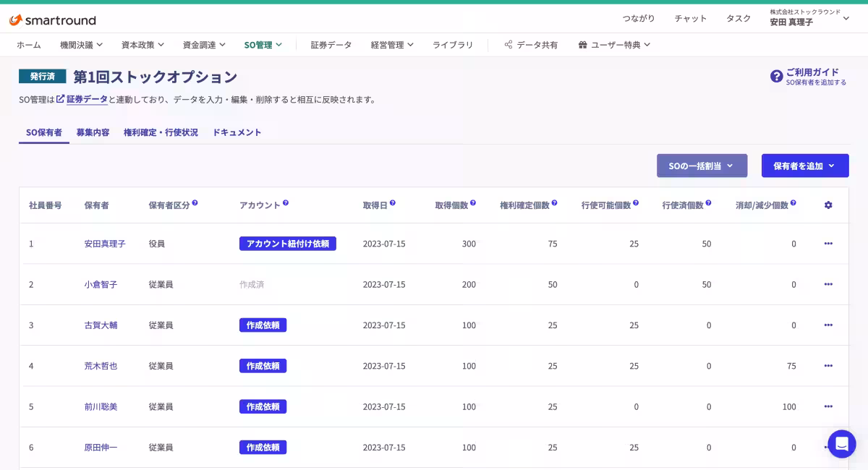Expand the 資金調達 menu

205,45
